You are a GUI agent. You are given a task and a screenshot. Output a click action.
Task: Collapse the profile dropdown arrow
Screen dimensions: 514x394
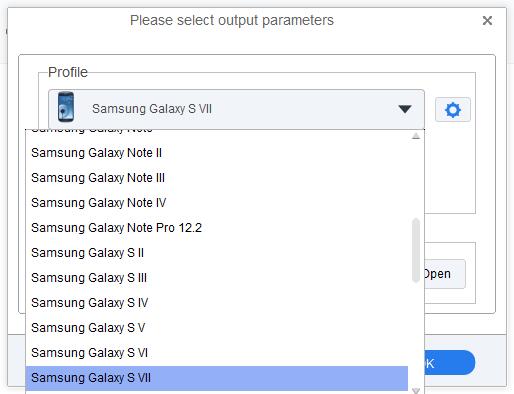tap(405, 109)
